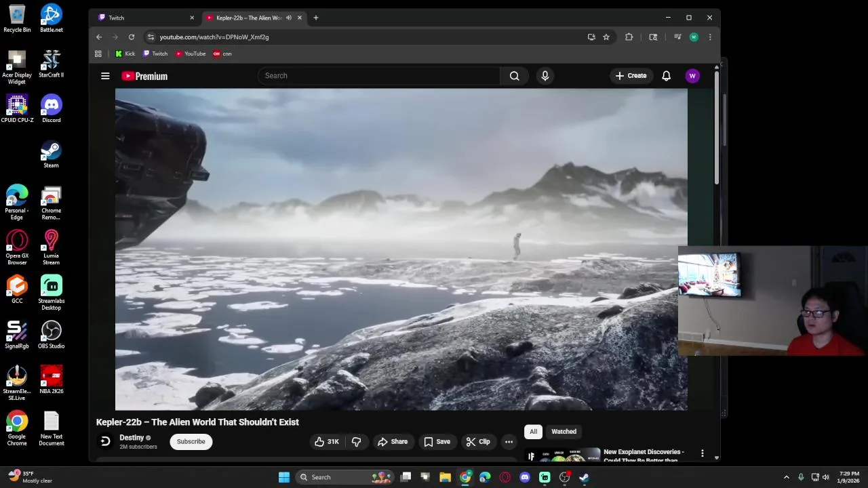Click the Chrome address bar URL
The height and width of the screenshot is (488, 868).
coord(214,37)
